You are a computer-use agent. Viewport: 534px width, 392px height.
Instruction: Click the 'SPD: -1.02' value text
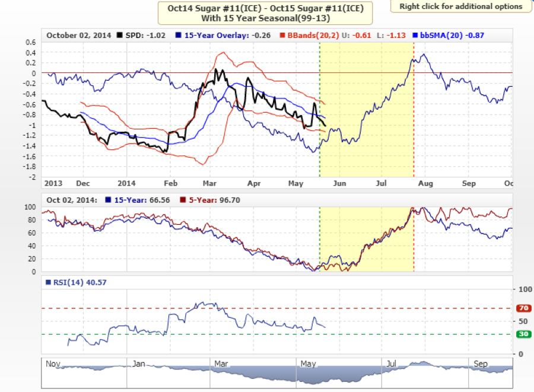[x=145, y=36]
